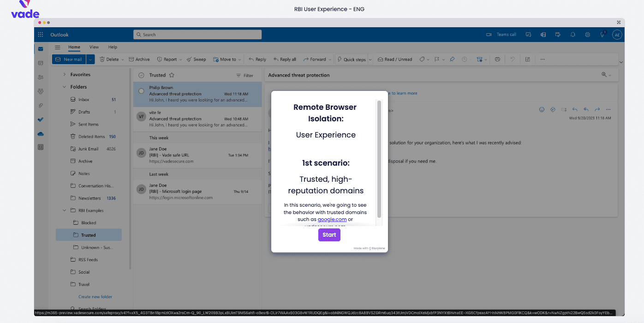Collapse the Folders section
Screen dimensions: 644x323
pos(65,87)
